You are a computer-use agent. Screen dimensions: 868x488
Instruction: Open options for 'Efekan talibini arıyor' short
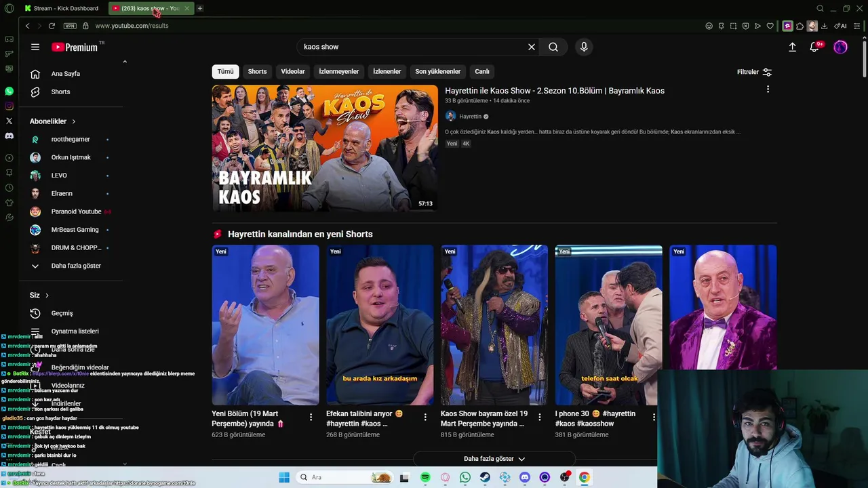click(425, 417)
